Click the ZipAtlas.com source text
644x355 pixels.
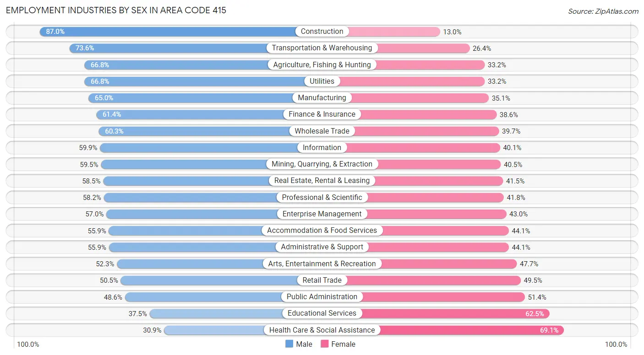pyautogui.click(x=603, y=11)
